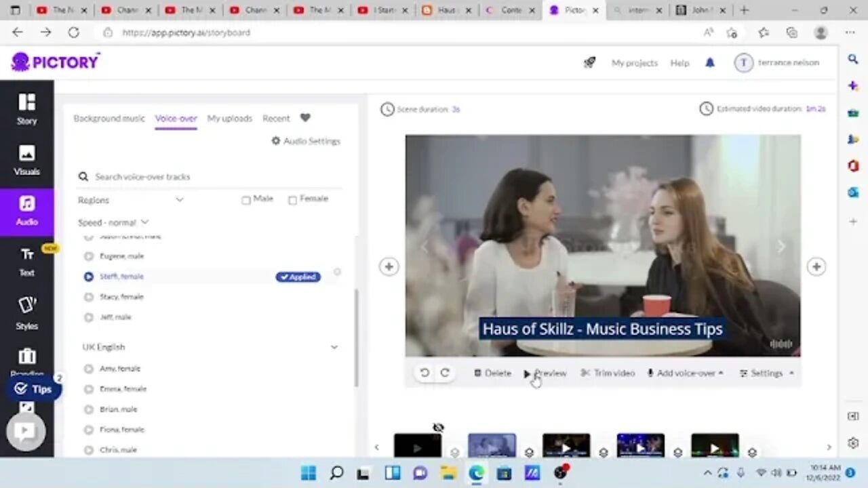Open the notifications bell
Image resolution: width=868 pixels, height=488 pixels.
pyautogui.click(x=710, y=62)
